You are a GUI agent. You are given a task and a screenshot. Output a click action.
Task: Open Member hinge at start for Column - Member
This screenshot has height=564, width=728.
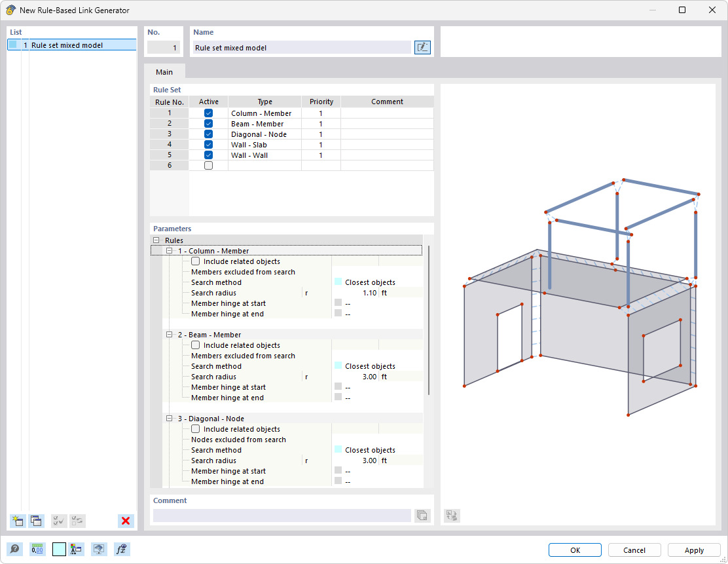[377, 303]
